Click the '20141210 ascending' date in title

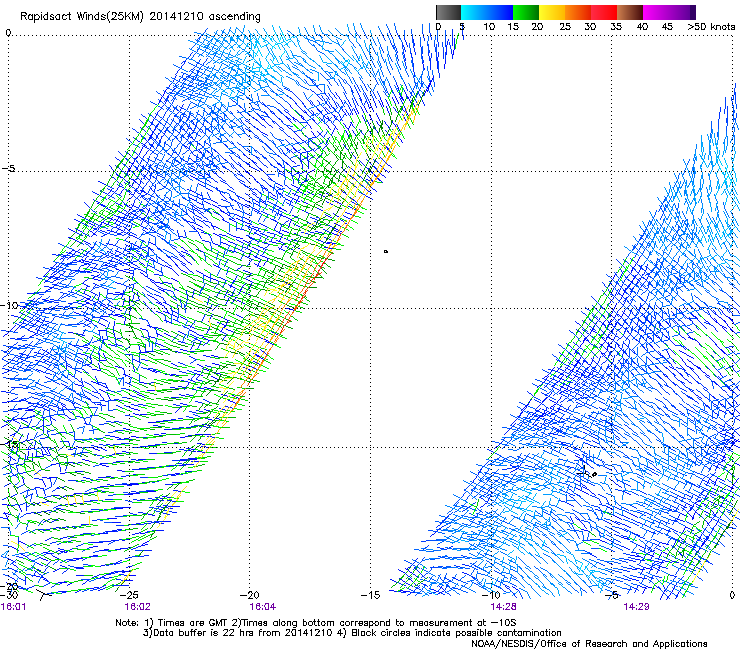pos(205,17)
